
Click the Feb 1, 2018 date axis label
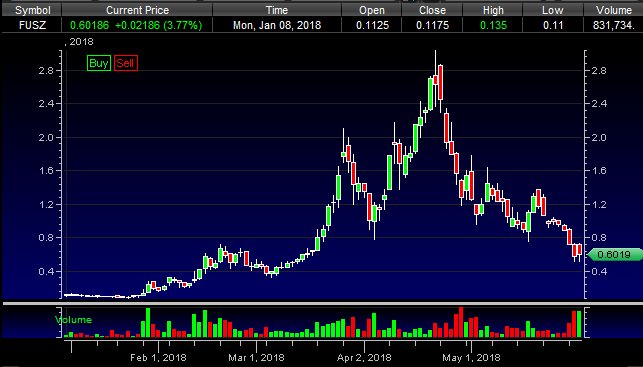tap(158, 358)
